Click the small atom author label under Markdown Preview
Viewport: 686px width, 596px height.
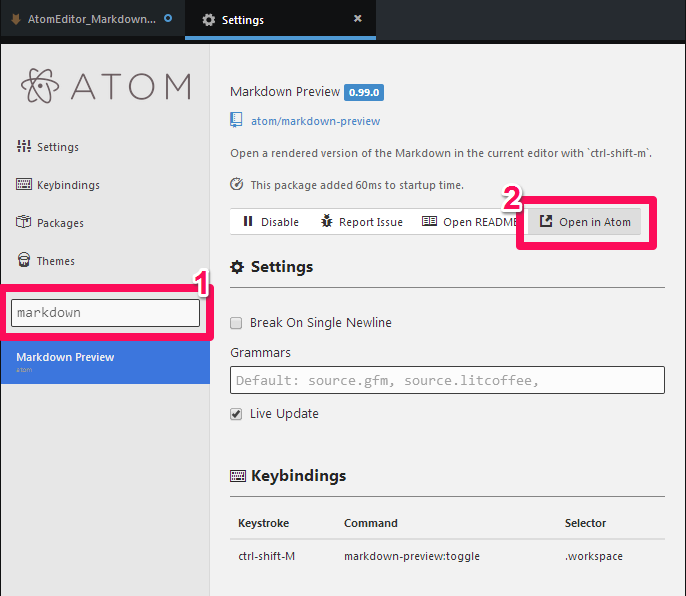point(24,370)
